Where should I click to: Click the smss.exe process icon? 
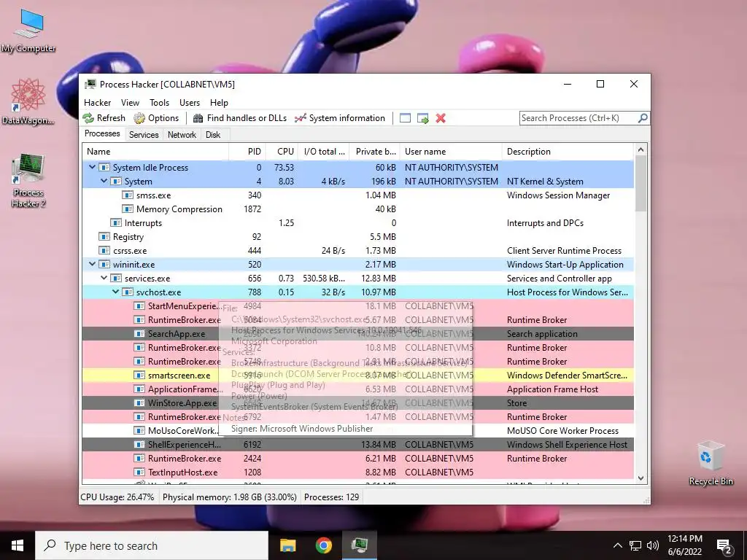pos(127,195)
